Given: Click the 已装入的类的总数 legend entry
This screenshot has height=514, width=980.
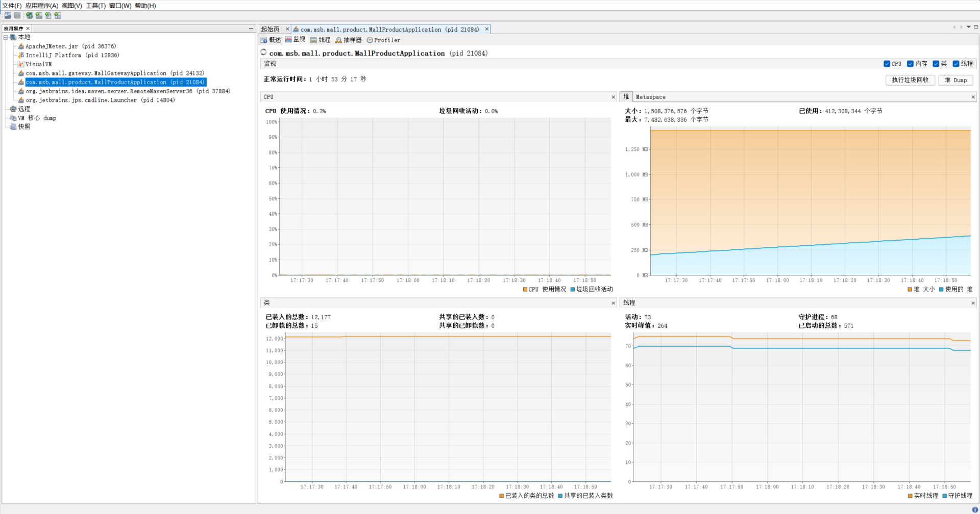Looking at the screenshot, I should click(526, 496).
